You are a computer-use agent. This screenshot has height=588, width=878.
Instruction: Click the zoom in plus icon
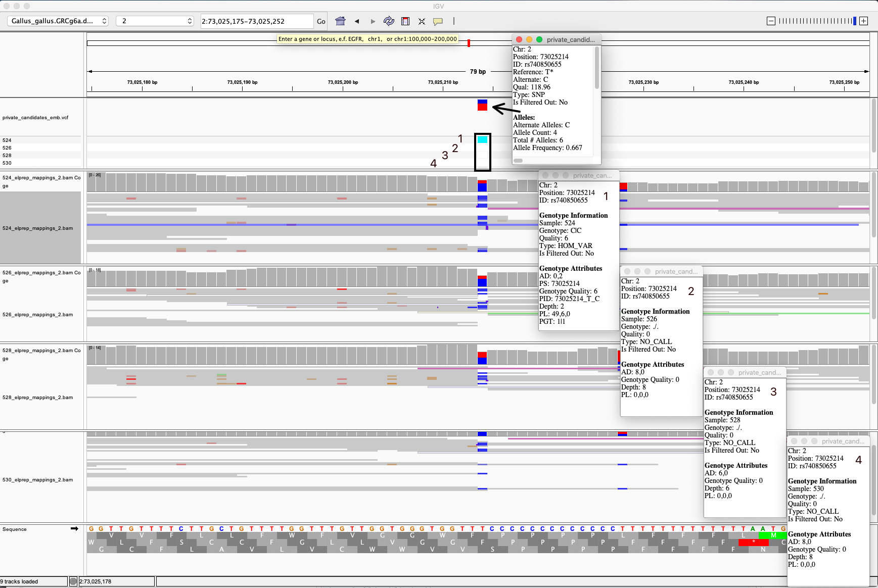[864, 21]
